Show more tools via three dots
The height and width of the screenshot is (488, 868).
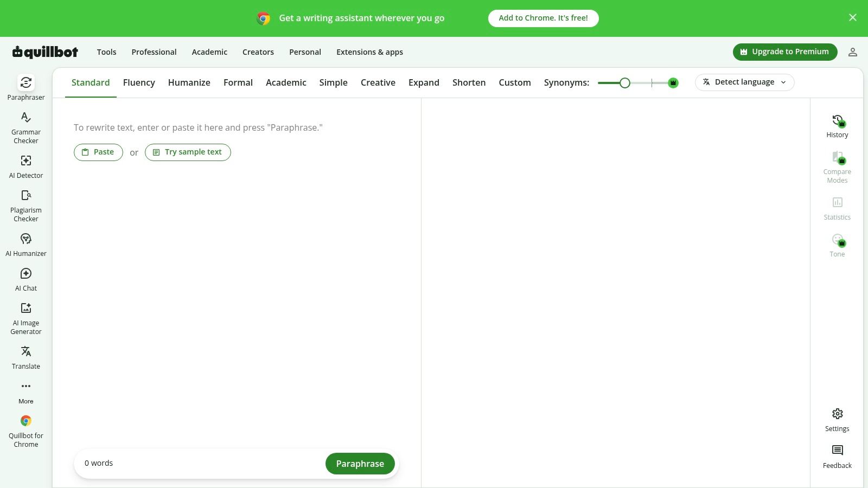26,393
